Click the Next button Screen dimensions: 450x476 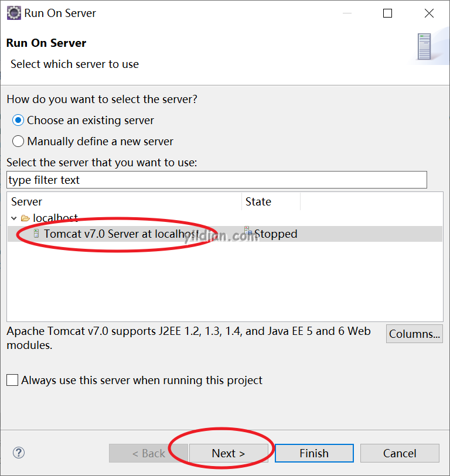[x=229, y=453]
